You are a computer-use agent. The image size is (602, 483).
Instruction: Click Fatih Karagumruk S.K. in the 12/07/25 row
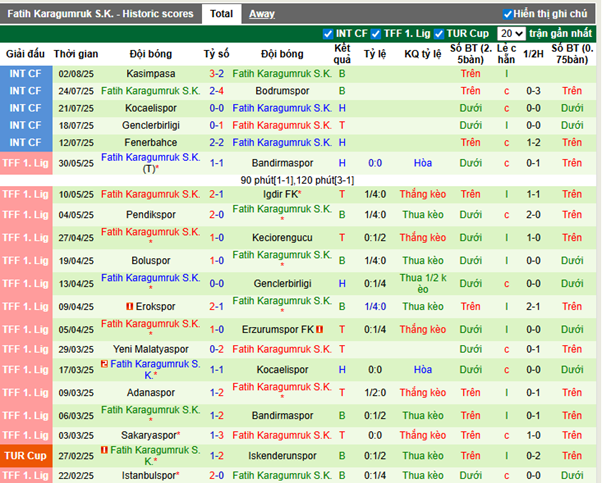[282, 142]
